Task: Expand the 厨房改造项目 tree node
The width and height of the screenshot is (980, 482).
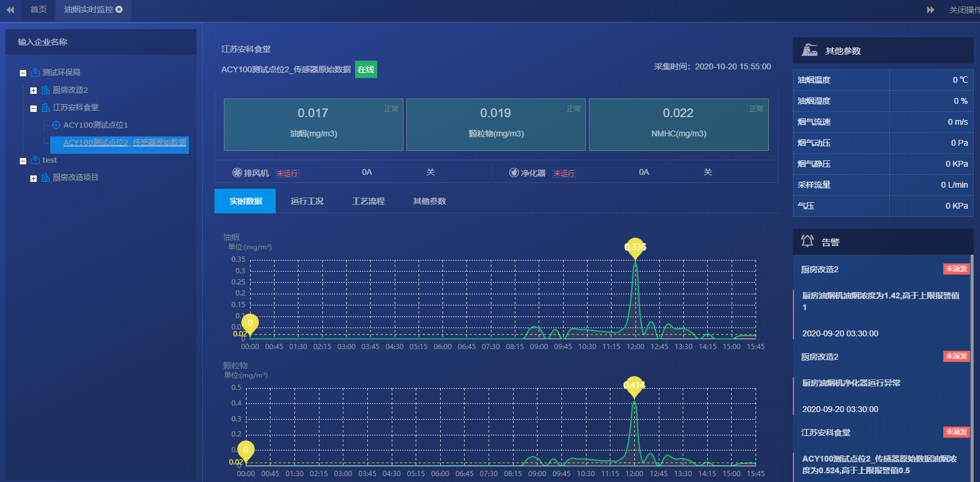Action: coord(33,178)
